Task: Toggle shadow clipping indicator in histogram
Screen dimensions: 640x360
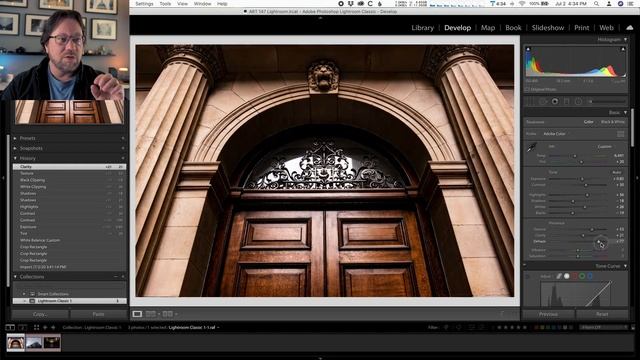Action: tap(528, 49)
